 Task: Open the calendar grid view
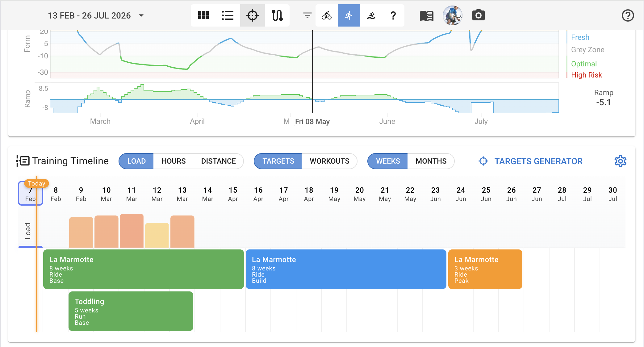[203, 15]
